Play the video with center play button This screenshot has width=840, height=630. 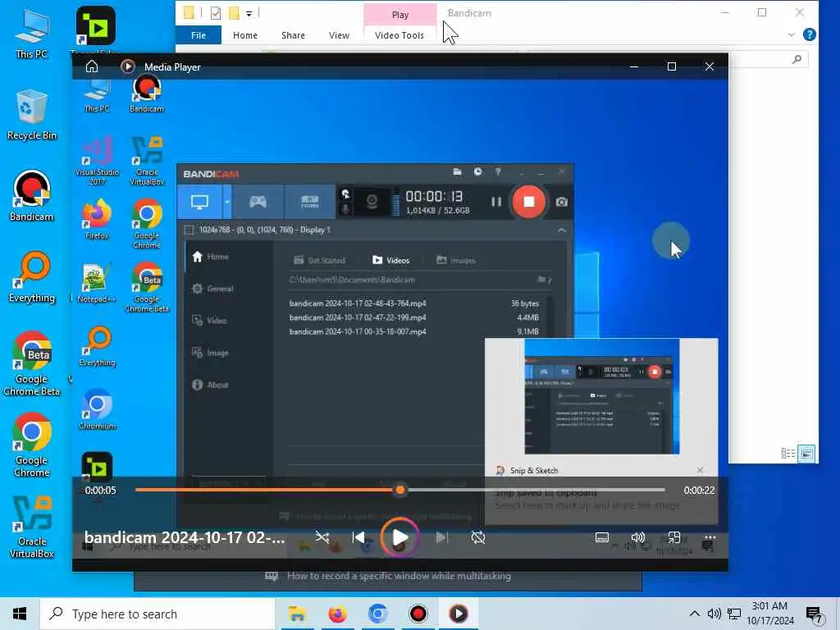399,537
